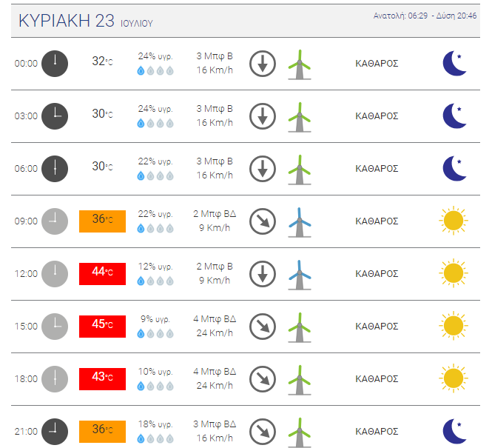Click the 9% humidity reading

(x=155, y=319)
